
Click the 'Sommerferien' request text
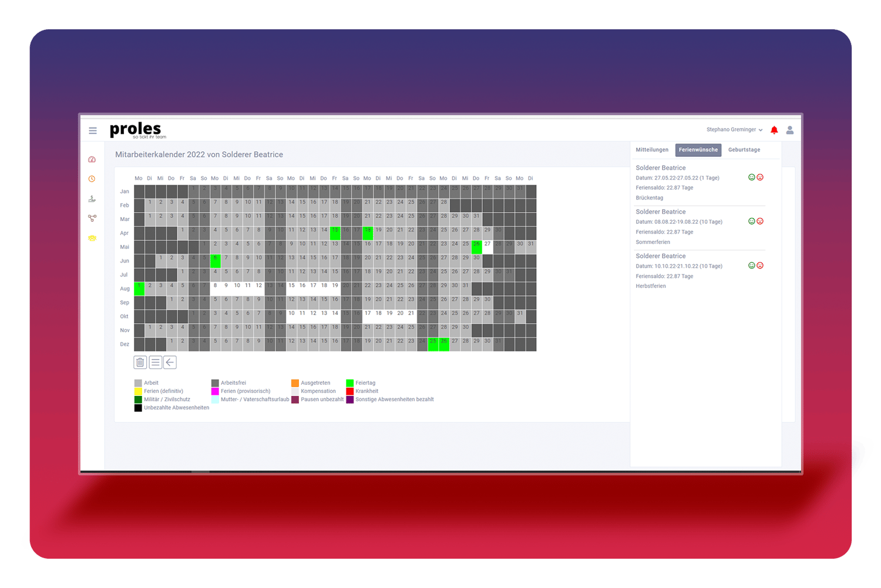(653, 242)
